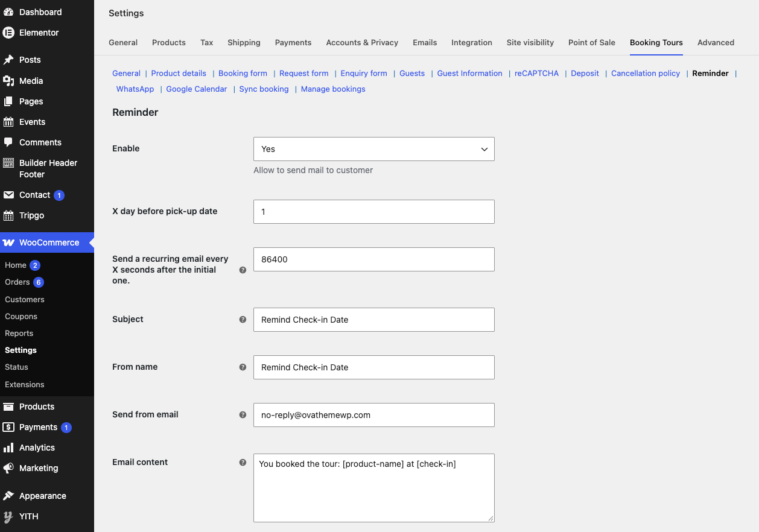Image resolution: width=759 pixels, height=532 pixels.
Task: Click the Pages icon in sidebar
Action: [x=8, y=101]
